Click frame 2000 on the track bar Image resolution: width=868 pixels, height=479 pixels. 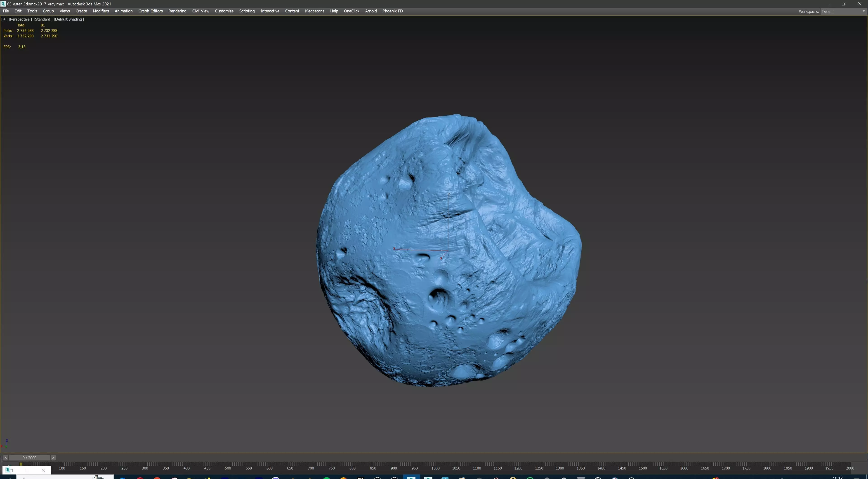[850, 468]
